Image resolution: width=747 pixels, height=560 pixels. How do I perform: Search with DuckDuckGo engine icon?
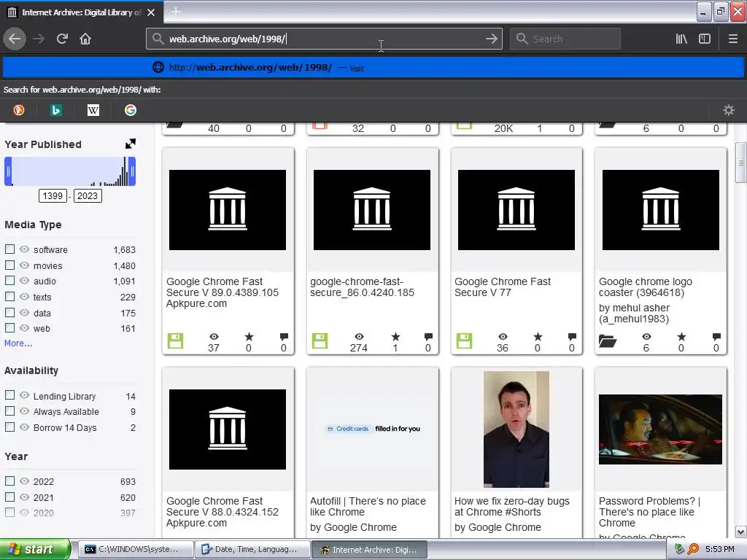click(x=19, y=110)
